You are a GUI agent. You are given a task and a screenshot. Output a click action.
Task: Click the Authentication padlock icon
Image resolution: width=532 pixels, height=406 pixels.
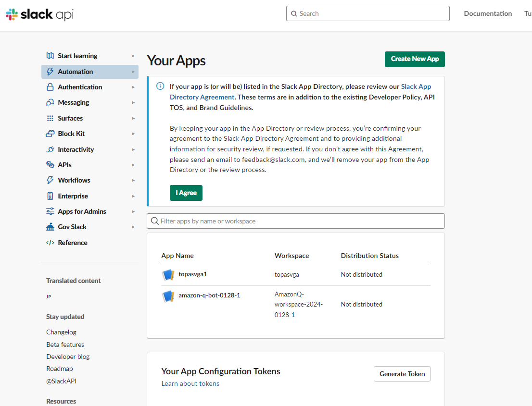(x=50, y=87)
